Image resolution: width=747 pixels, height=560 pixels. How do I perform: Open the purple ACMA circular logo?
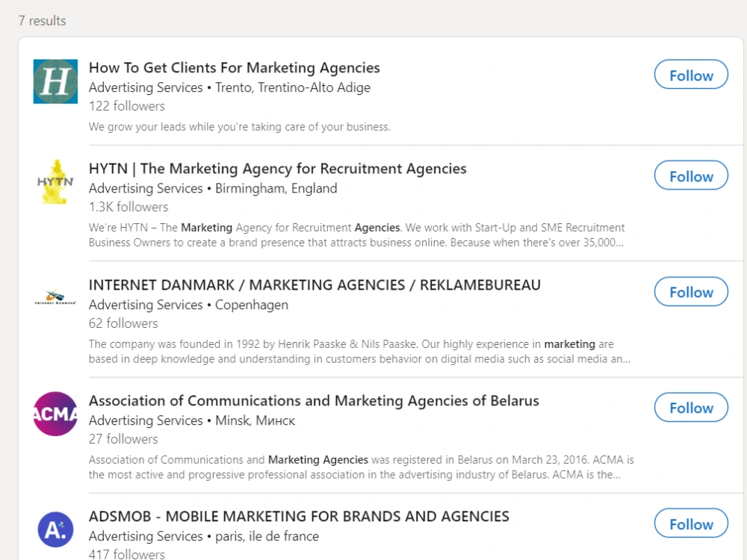(x=55, y=414)
